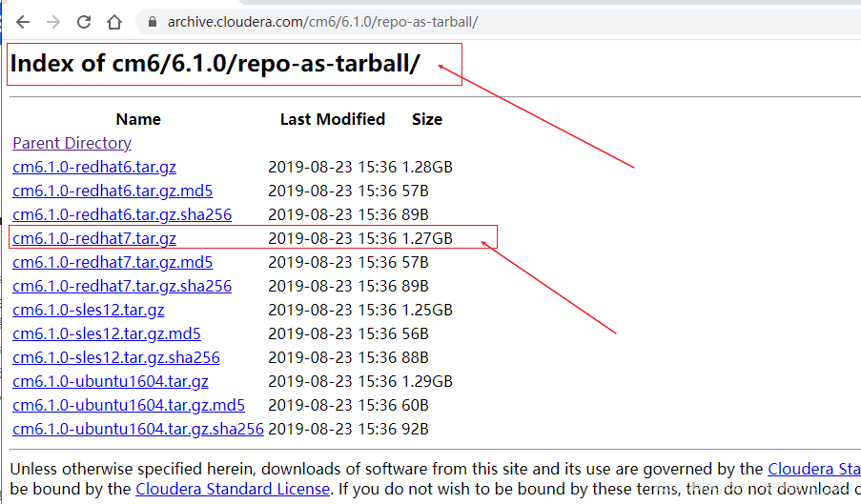Follow the Cloudera Standard License link in the footer
Viewport: 861px width, 504px height.
tap(233, 489)
